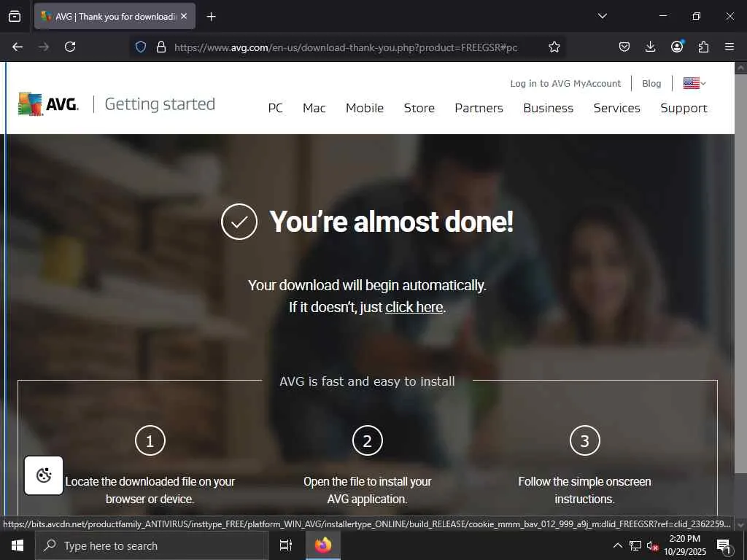Image resolution: width=747 pixels, height=560 pixels.
Task: Open Firefox recent browsing view icon
Action: [x=15, y=16]
